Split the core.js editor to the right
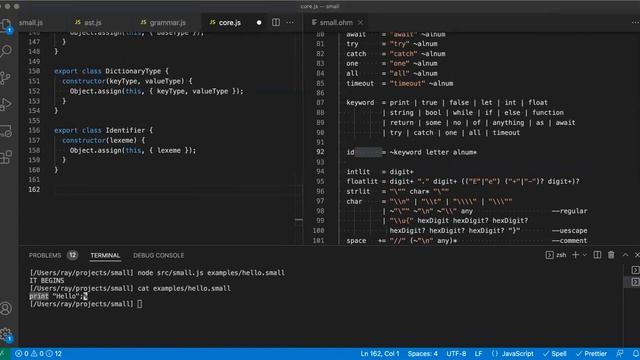This screenshot has width=640, height=360. click(x=276, y=22)
